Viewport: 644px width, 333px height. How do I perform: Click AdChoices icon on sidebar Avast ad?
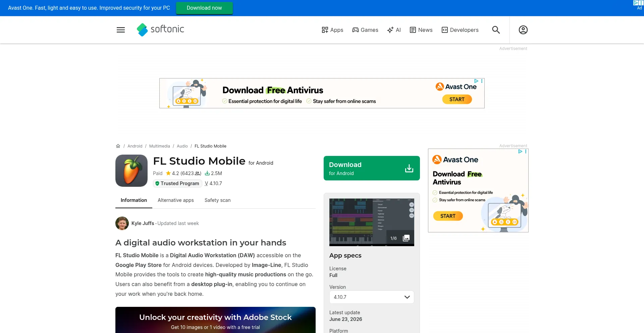coord(520,152)
